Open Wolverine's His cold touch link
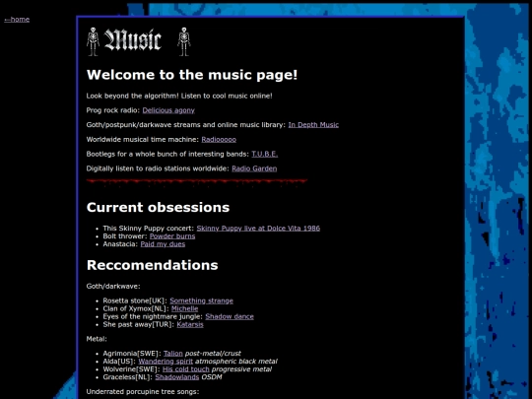Image resolution: width=532 pixels, height=399 pixels. pyautogui.click(x=186, y=369)
